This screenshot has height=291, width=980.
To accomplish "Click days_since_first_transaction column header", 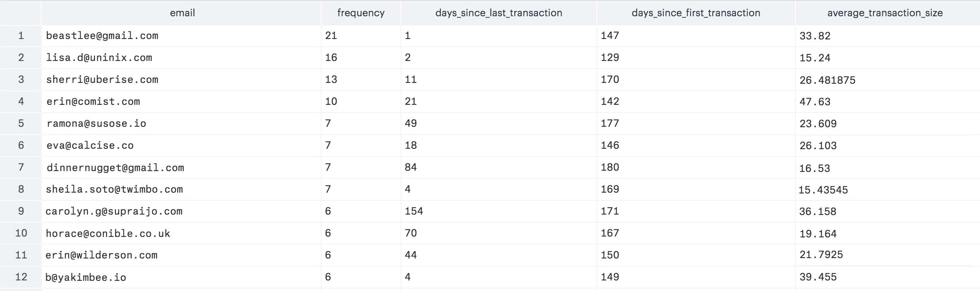I will point(696,13).
